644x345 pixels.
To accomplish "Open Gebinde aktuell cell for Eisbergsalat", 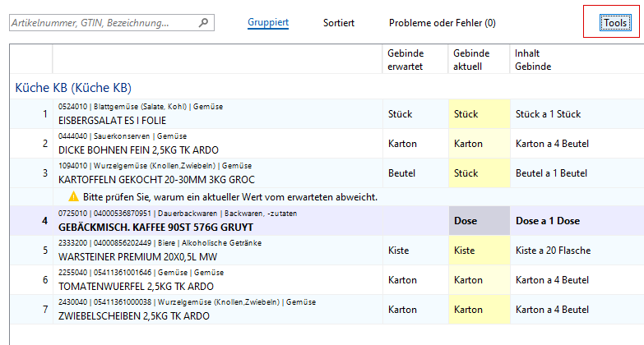I will (x=477, y=114).
